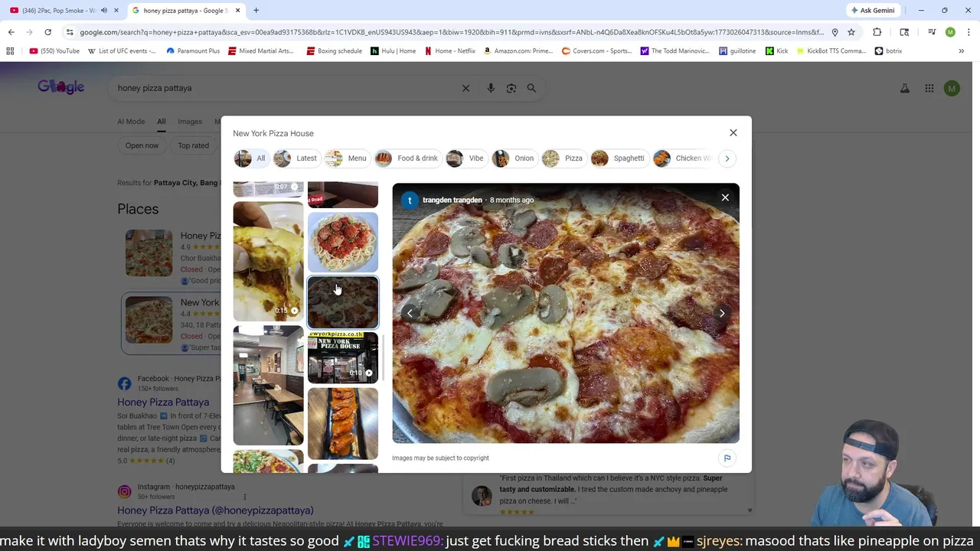Select the Food & drink chip
Screen dimensions: 980x551
coord(407,158)
